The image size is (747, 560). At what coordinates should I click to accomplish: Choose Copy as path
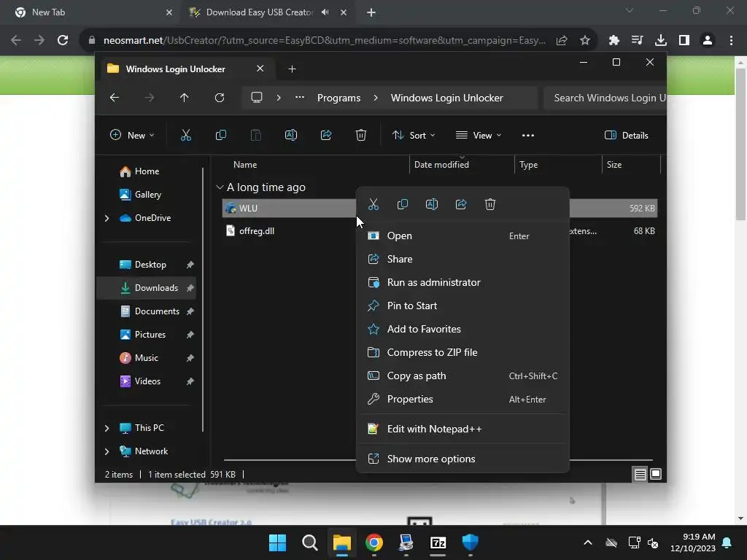click(x=462, y=376)
